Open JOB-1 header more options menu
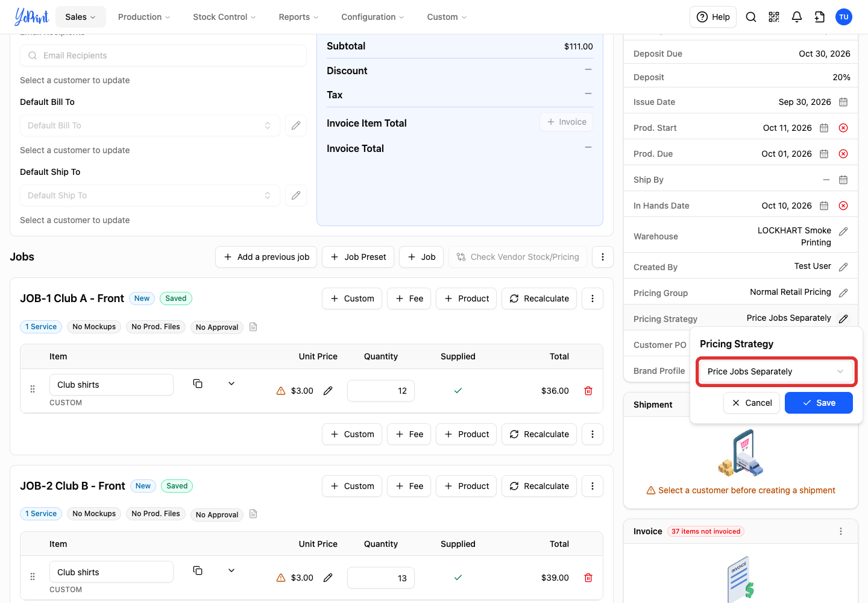The image size is (868, 603). point(593,298)
